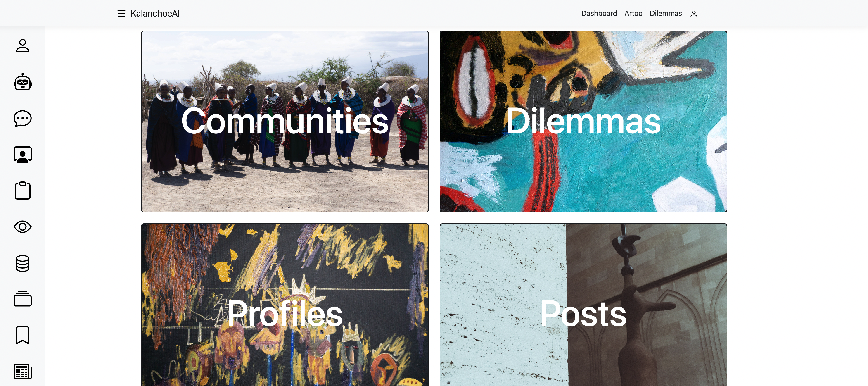Image resolution: width=868 pixels, height=386 pixels.
Task: Open Dilemmas in top navigation
Action: tap(666, 14)
